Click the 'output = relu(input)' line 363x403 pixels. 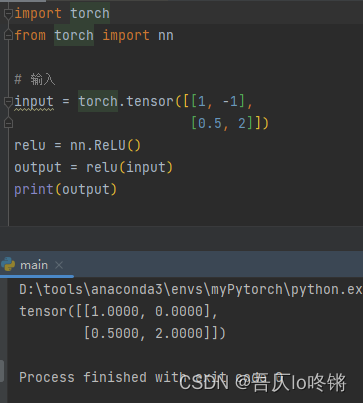click(94, 167)
